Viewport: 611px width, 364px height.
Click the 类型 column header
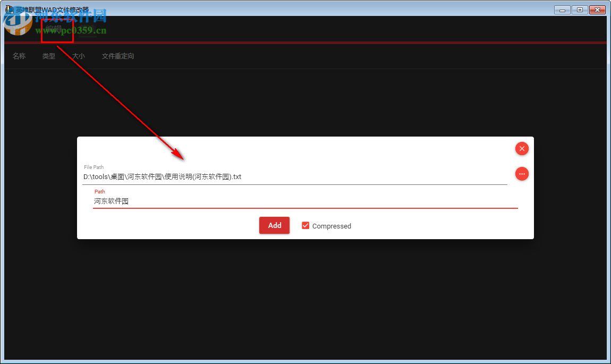49,56
